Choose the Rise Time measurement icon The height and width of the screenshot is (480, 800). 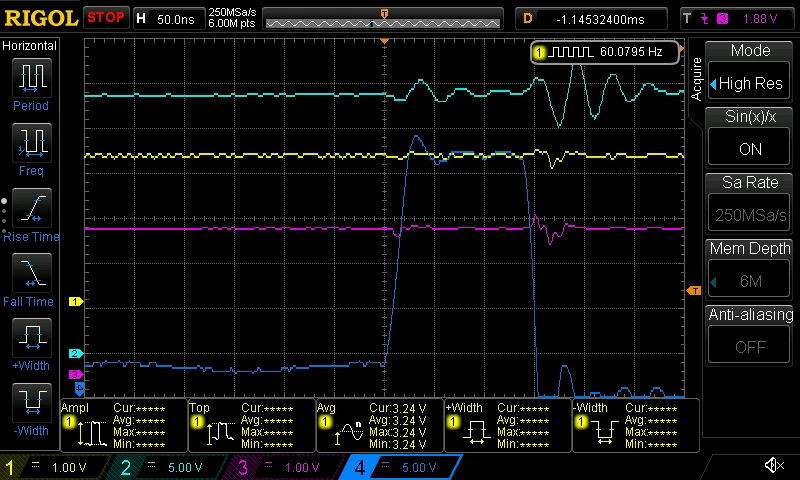[32, 208]
